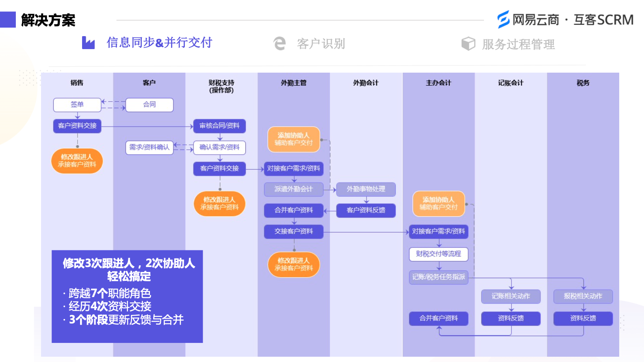
Task: Open the 客户识别 tab
Action: [321, 44]
